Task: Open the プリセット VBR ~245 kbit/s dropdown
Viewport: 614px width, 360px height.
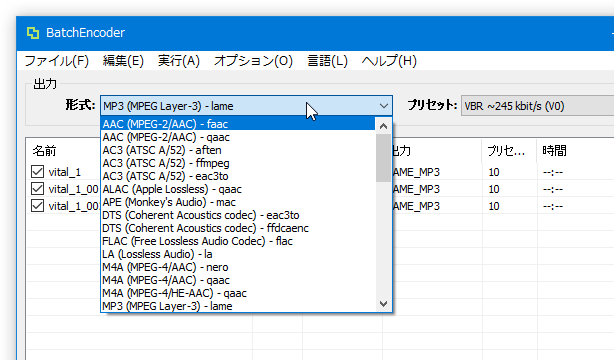Action: (x=537, y=106)
